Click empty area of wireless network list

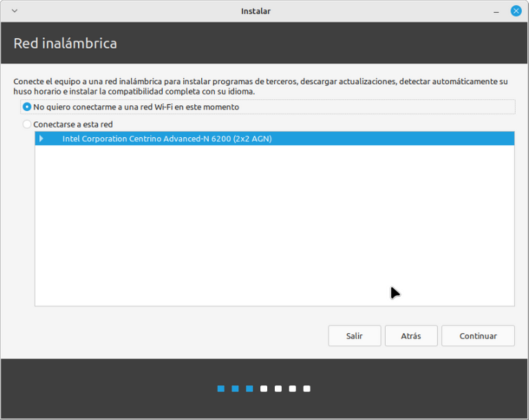coord(275,225)
